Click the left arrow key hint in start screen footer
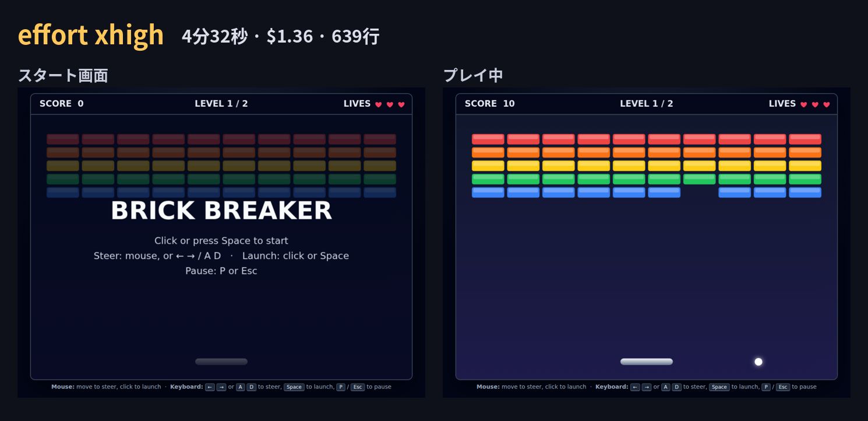 click(x=210, y=387)
